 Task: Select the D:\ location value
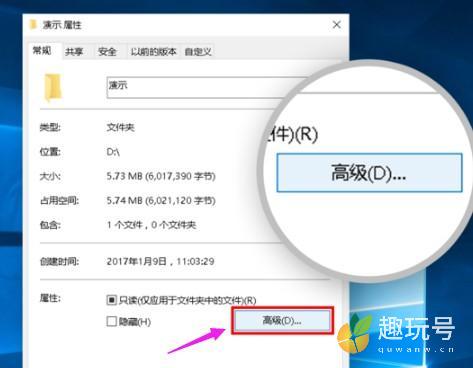[x=113, y=152]
